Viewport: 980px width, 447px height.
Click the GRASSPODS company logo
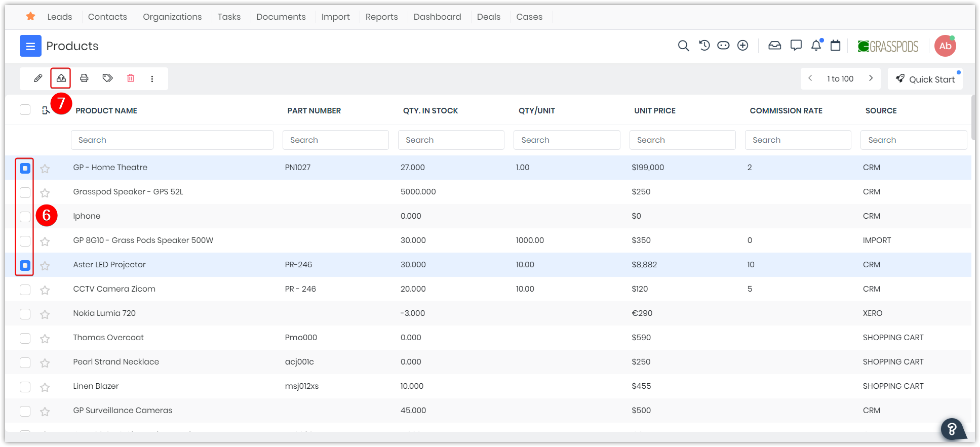tap(888, 47)
